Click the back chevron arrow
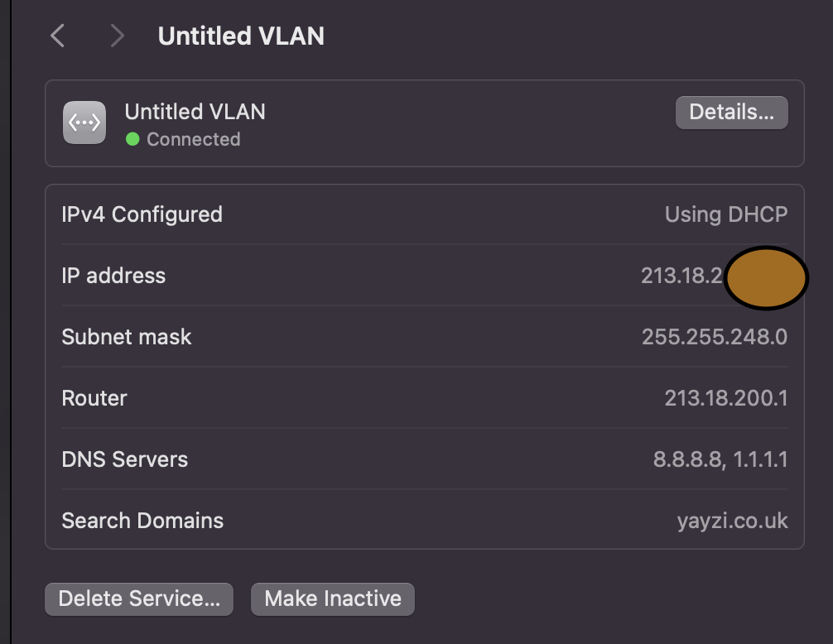 coord(57,36)
